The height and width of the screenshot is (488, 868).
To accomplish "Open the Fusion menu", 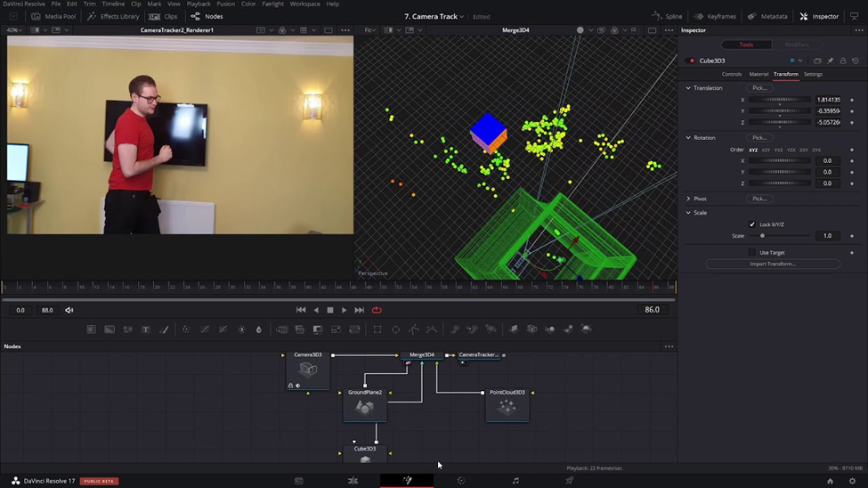I will click(225, 4).
